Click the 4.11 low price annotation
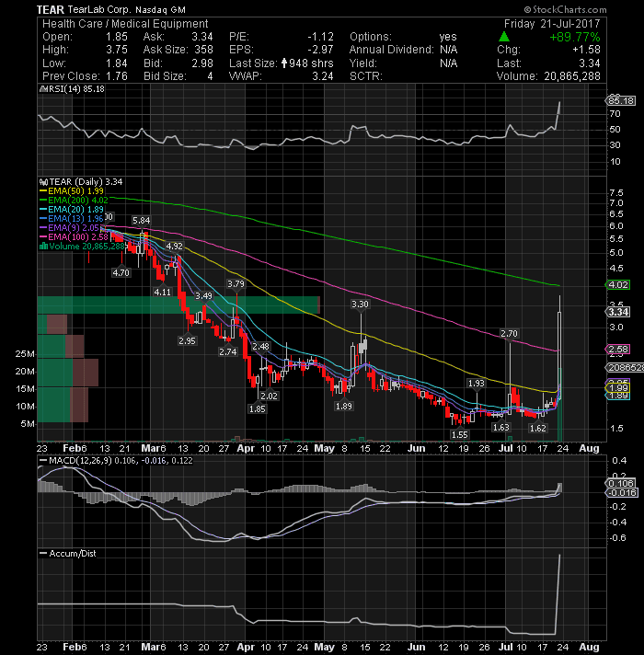 coord(163,292)
